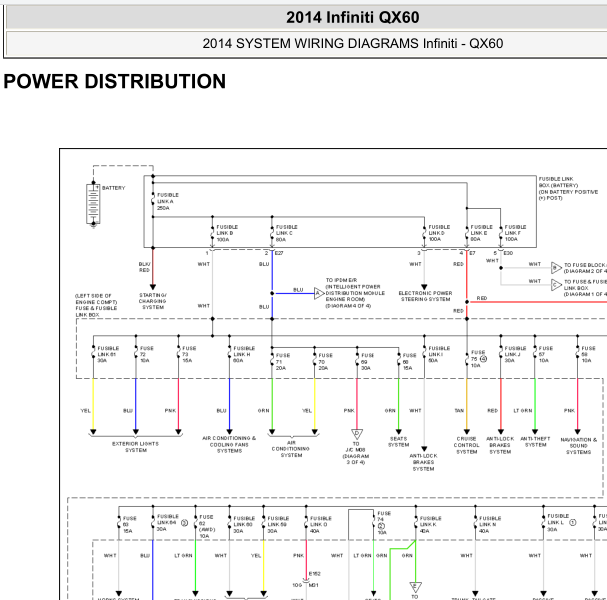607x600 pixels.
Task: Click the Electronic Power Steering System label
Action: (x=425, y=296)
